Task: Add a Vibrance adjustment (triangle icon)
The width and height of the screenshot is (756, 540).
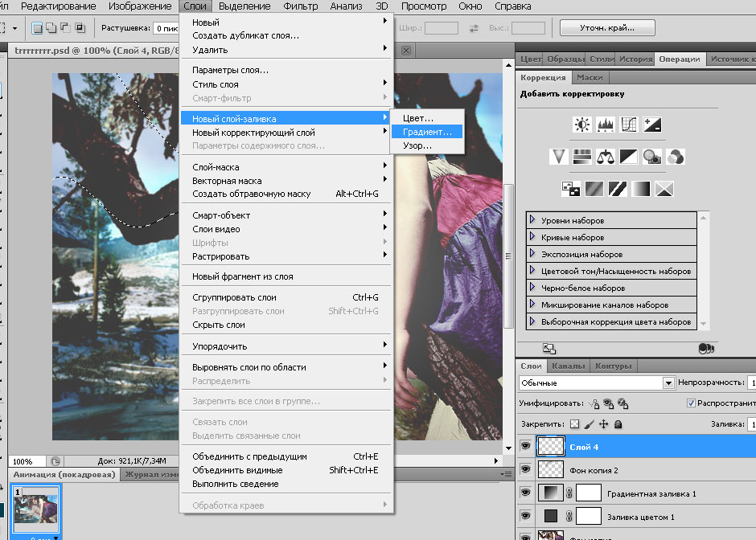Action: pyautogui.click(x=558, y=157)
